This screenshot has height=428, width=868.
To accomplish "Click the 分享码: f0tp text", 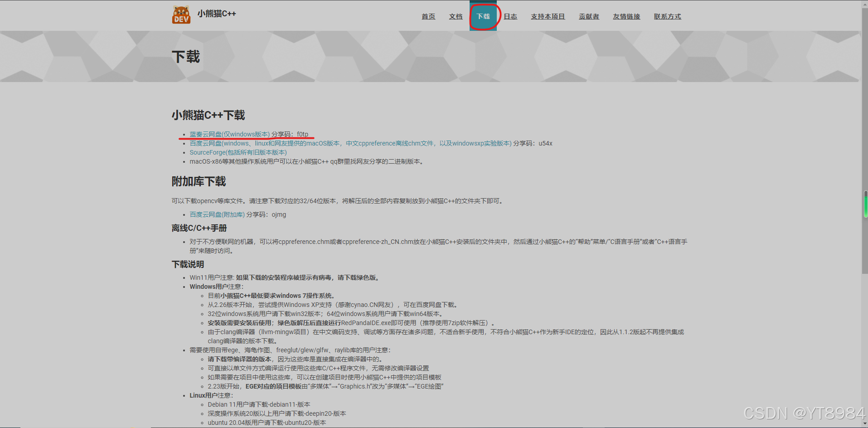I will [290, 134].
